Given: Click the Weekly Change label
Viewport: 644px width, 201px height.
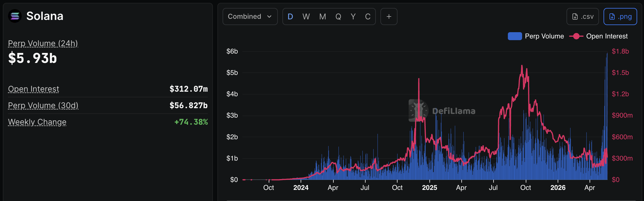Looking at the screenshot, I should pyautogui.click(x=37, y=122).
